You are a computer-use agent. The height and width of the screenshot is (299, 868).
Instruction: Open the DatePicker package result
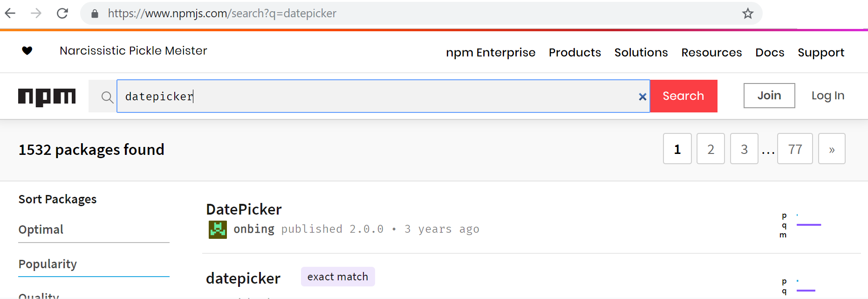(x=244, y=209)
